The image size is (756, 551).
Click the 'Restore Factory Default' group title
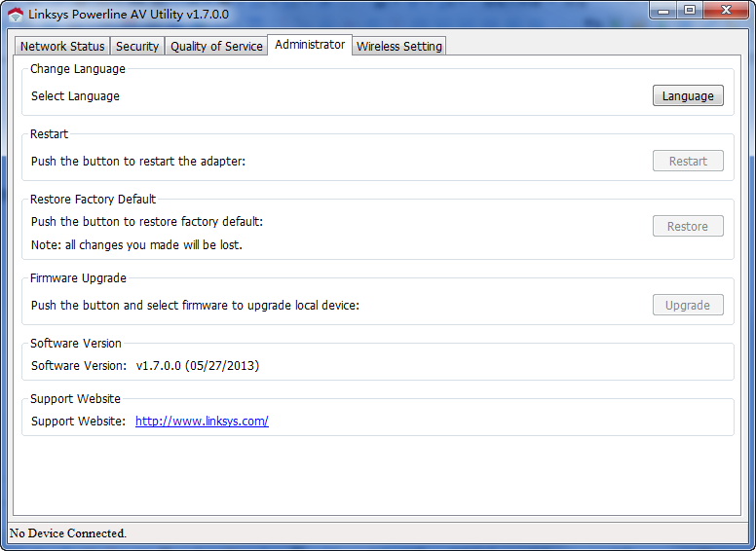click(x=94, y=199)
